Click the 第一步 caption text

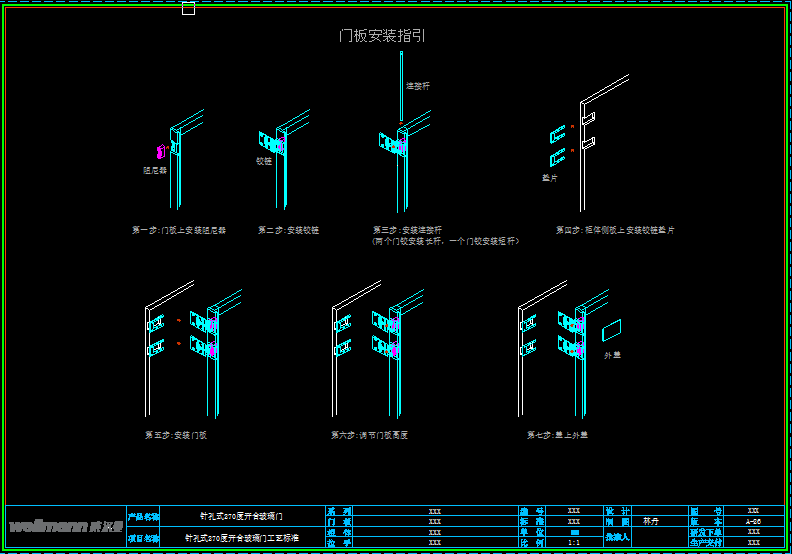point(179,230)
